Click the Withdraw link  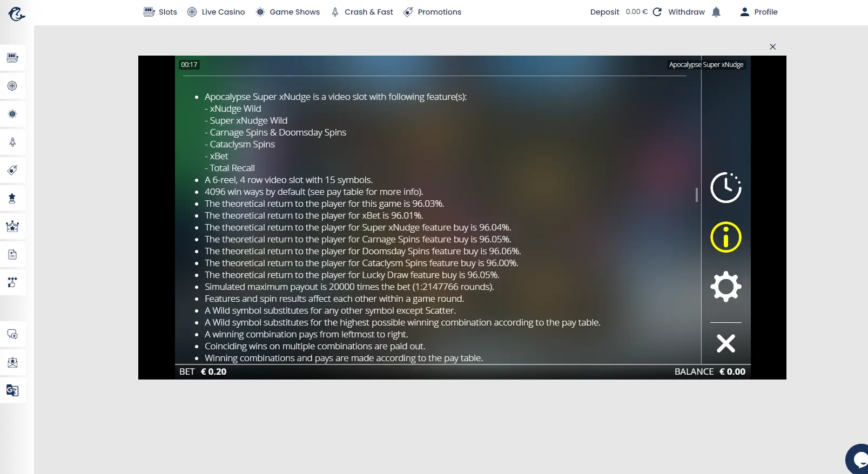687,12
